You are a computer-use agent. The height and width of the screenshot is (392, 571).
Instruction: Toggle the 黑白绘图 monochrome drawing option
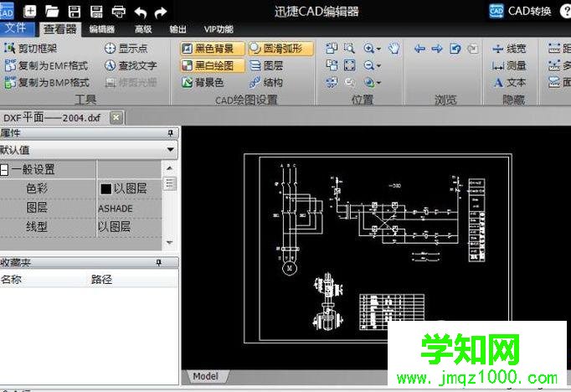click(213, 65)
